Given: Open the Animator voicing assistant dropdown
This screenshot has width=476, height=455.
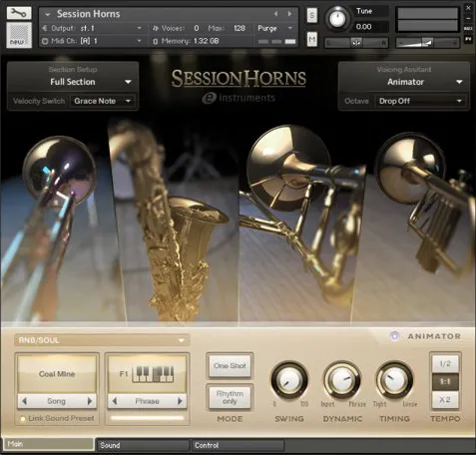Looking at the screenshot, I should coord(404,82).
